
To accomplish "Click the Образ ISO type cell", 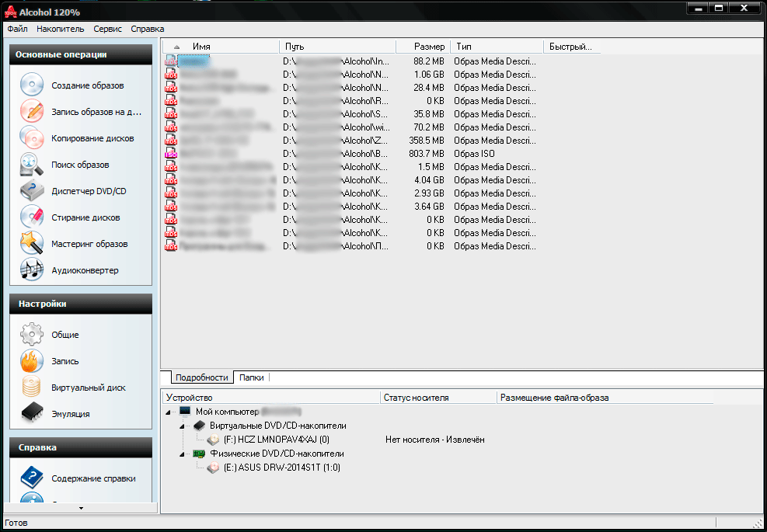I will [474, 154].
